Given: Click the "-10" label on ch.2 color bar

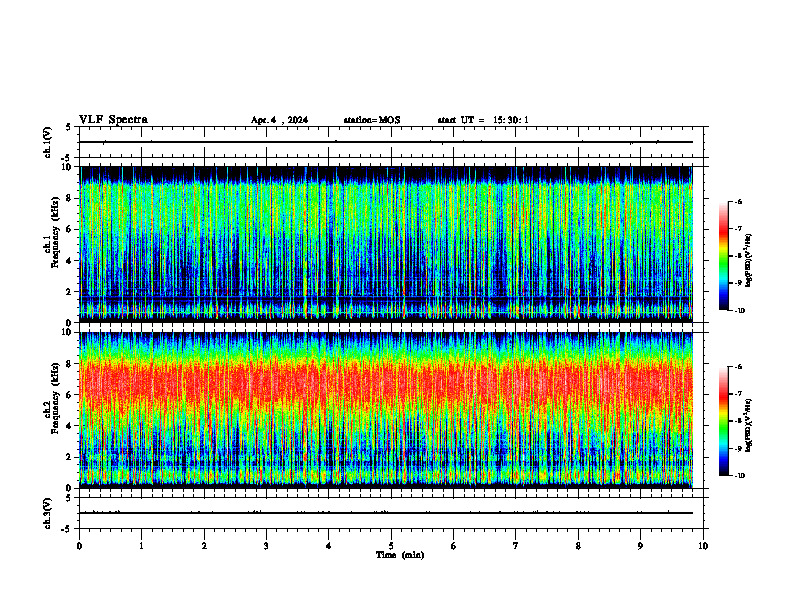Looking at the screenshot, I should click(739, 476).
